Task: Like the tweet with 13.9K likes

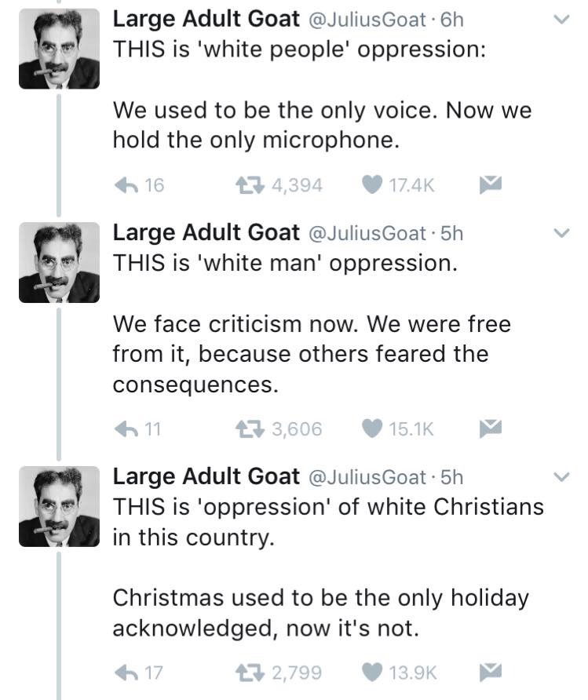Action: [374, 672]
